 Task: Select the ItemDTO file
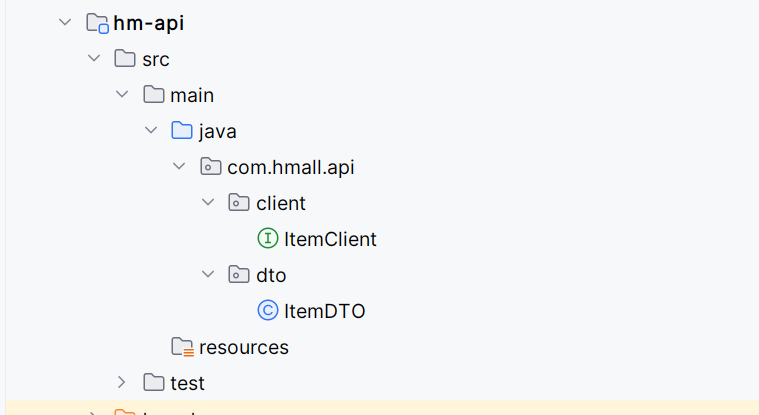[325, 311]
